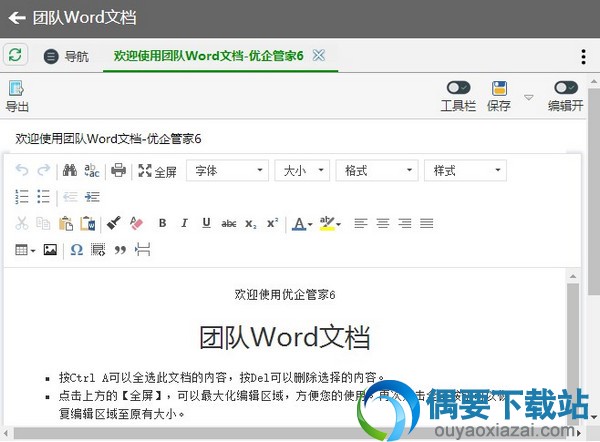Screen dimensions: 600x442
Task: Open the 导航 navigation menu
Action: coord(66,57)
